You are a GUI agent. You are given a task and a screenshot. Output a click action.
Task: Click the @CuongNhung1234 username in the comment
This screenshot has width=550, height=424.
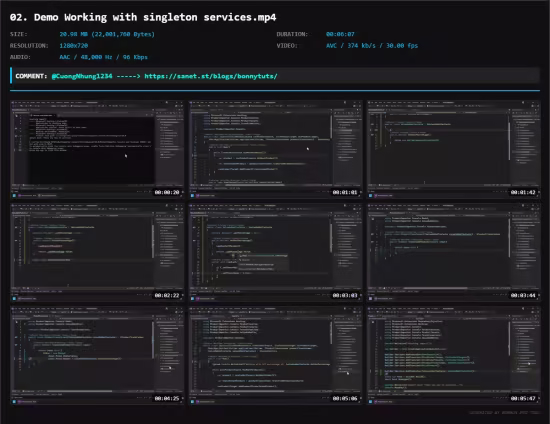82,76
